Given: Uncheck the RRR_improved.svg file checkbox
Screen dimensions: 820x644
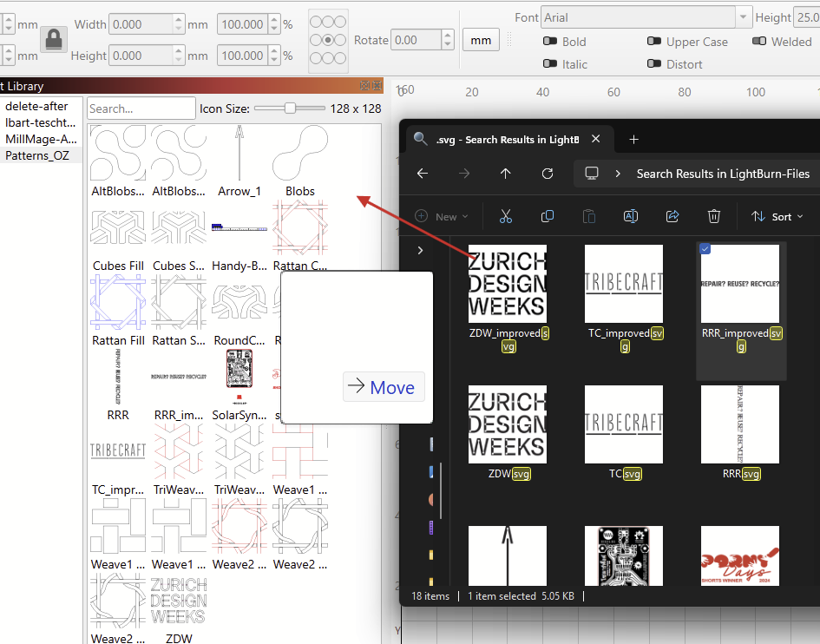Looking at the screenshot, I should click(x=705, y=249).
